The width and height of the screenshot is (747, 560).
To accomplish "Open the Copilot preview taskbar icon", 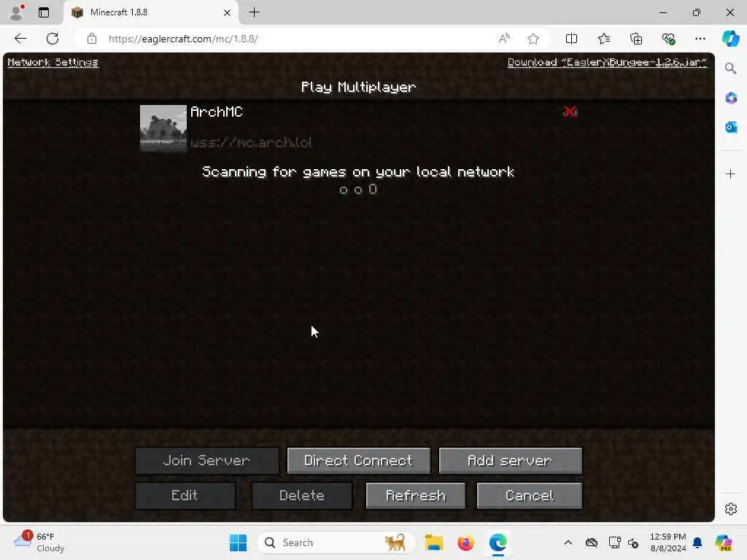I will tap(724, 542).
